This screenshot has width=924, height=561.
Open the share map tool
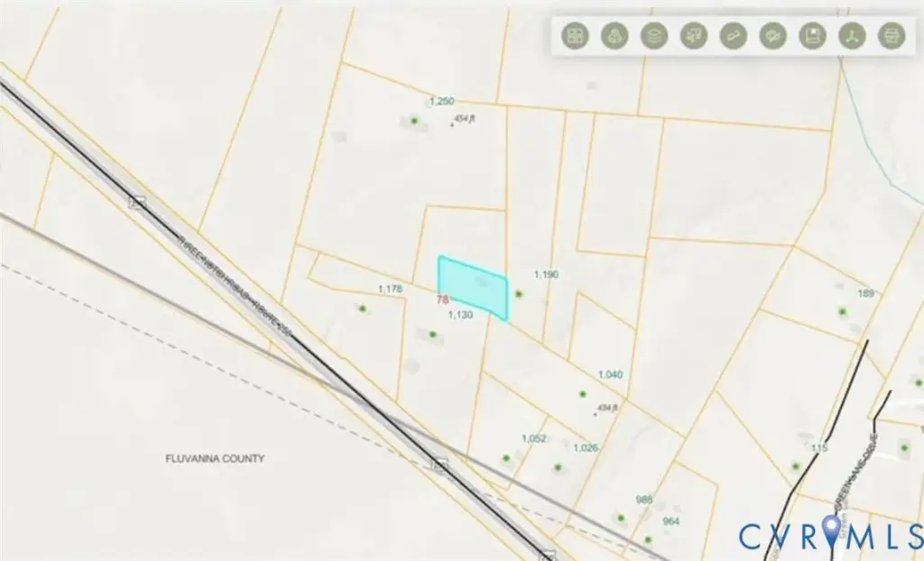tap(852, 36)
